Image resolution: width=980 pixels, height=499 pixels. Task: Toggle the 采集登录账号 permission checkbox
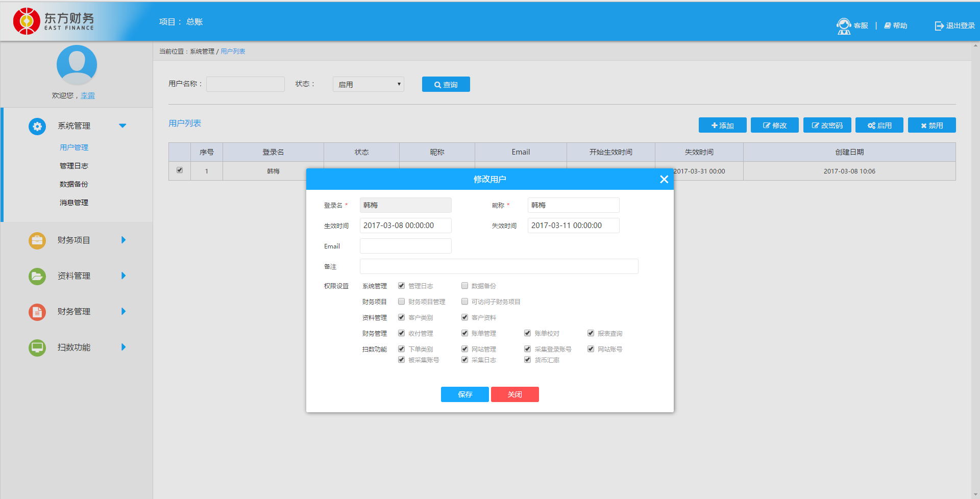528,349
